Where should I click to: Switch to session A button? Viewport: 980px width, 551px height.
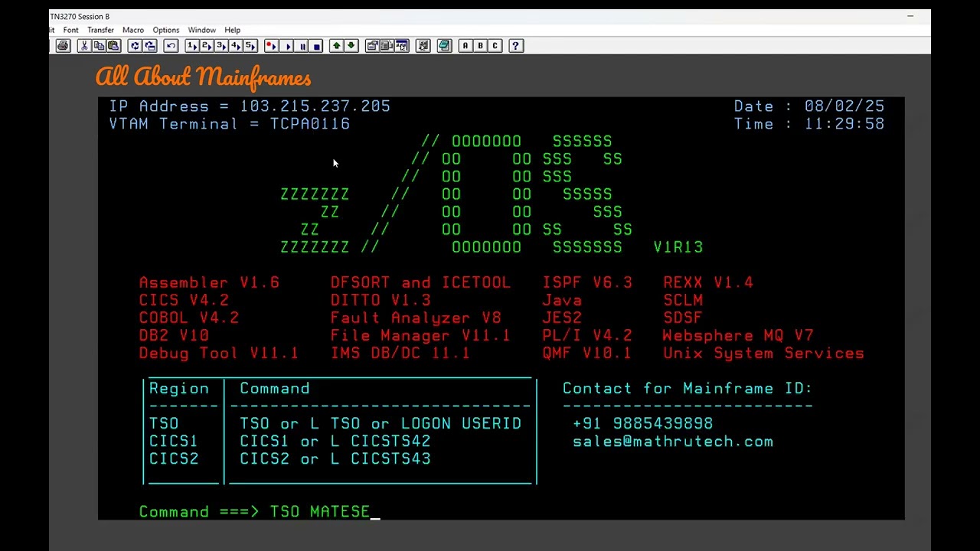(465, 46)
